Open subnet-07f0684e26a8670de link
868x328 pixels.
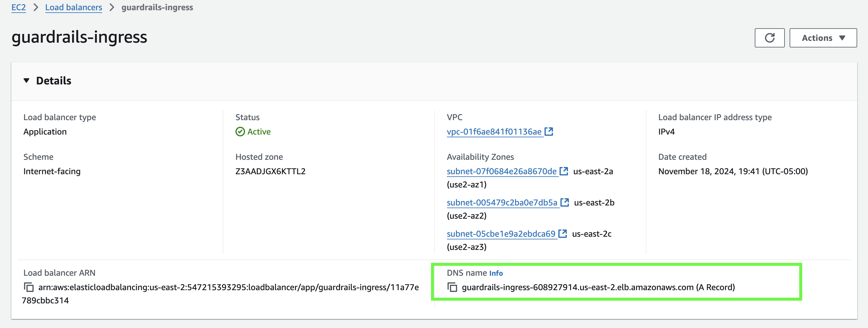click(501, 171)
